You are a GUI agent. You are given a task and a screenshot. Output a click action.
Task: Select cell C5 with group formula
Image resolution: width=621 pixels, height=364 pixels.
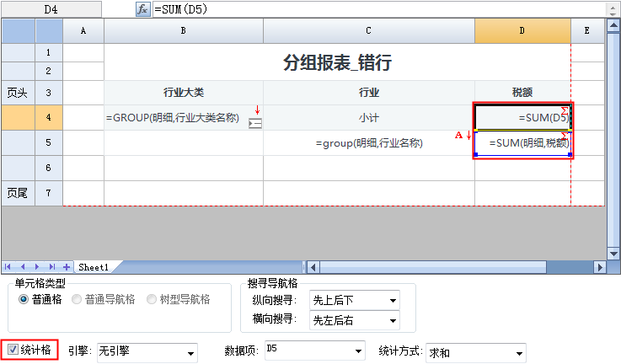tap(368, 143)
